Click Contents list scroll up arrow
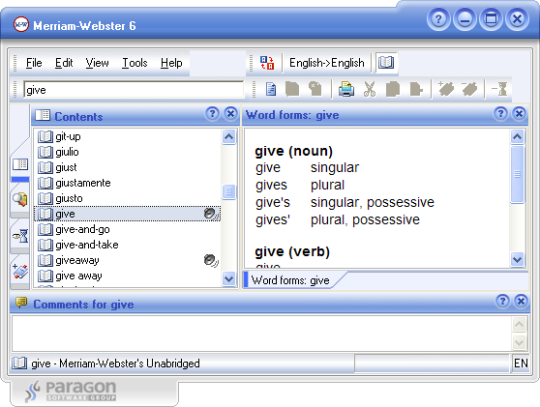 229,137
